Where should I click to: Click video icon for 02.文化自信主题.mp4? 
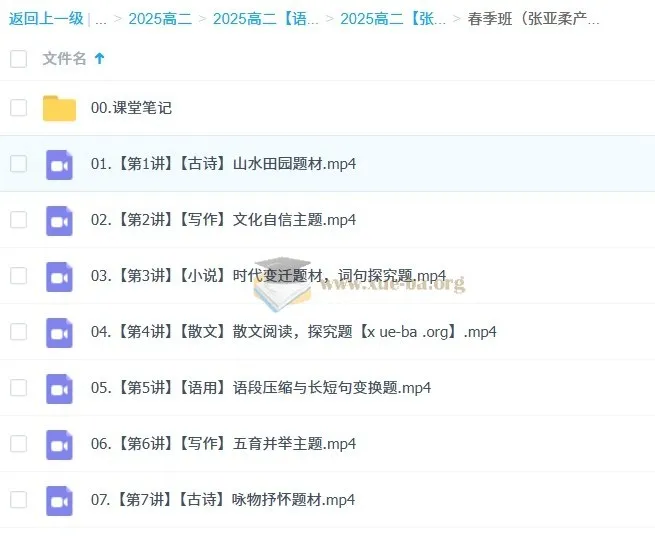[59, 221]
